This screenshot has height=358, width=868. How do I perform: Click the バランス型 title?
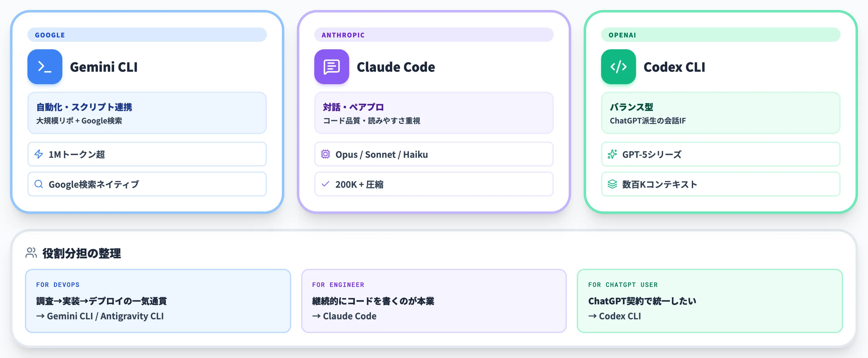(x=631, y=107)
